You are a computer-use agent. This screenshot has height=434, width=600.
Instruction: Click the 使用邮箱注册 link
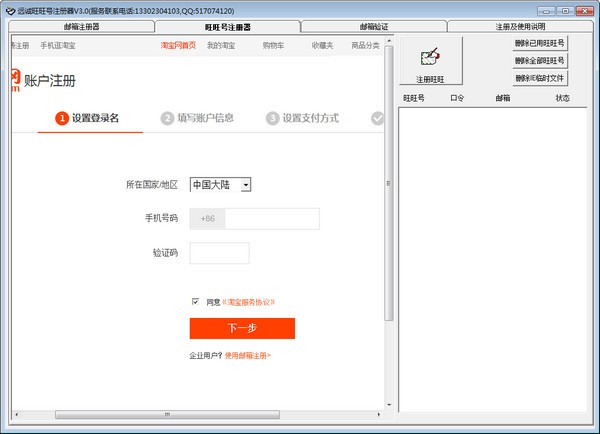(248, 356)
